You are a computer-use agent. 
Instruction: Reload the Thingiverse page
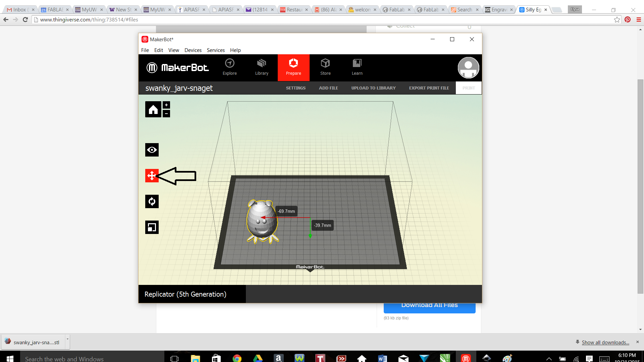25,19
